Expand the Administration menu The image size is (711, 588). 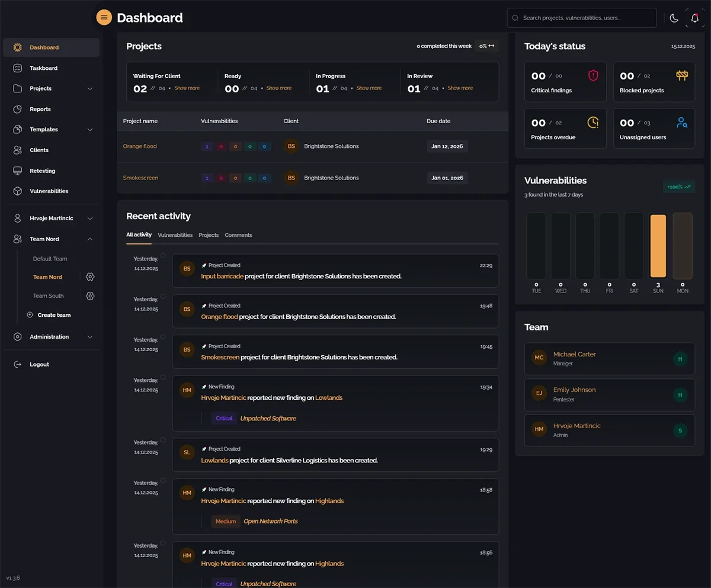[90, 337]
